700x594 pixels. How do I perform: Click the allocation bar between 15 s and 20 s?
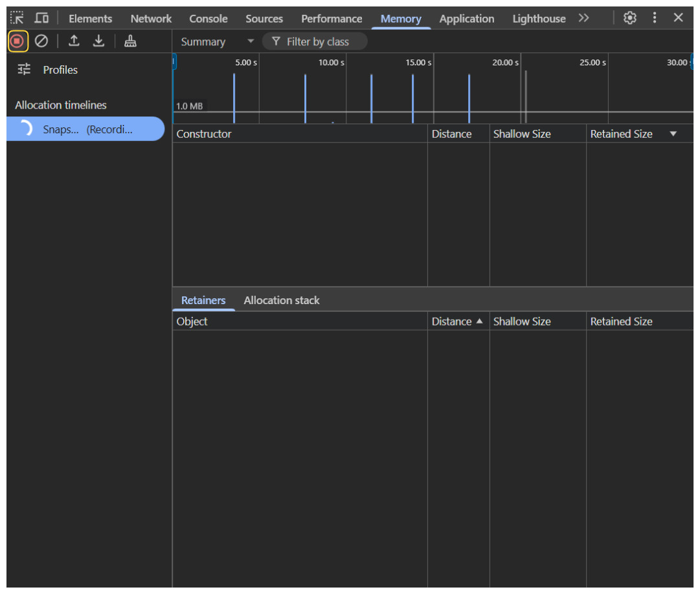pos(469,98)
